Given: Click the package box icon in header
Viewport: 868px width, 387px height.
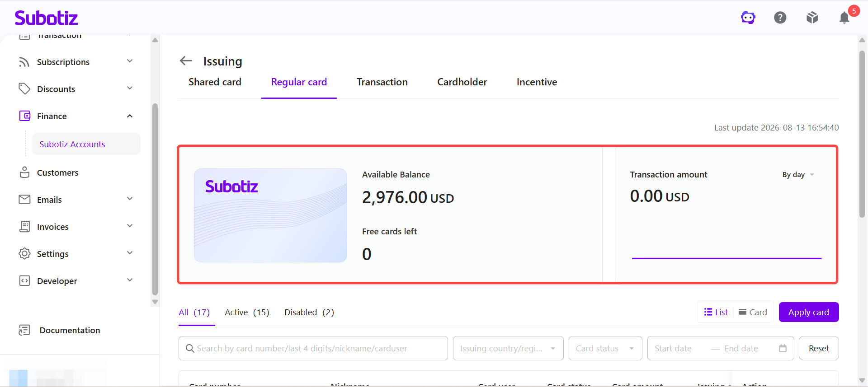Looking at the screenshot, I should pos(812,18).
